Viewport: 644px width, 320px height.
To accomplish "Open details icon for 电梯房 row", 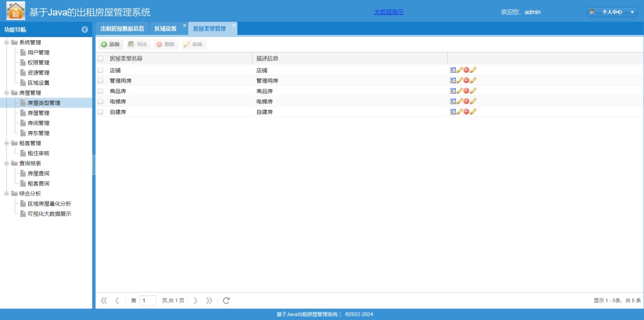I will pyautogui.click(x=453, y=101).
